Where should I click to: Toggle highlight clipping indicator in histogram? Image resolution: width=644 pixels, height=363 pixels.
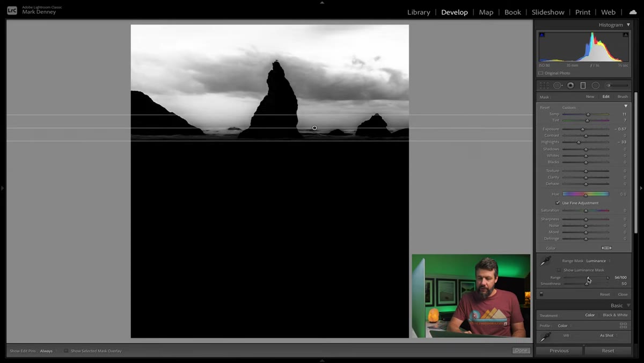tap(626, 35)
